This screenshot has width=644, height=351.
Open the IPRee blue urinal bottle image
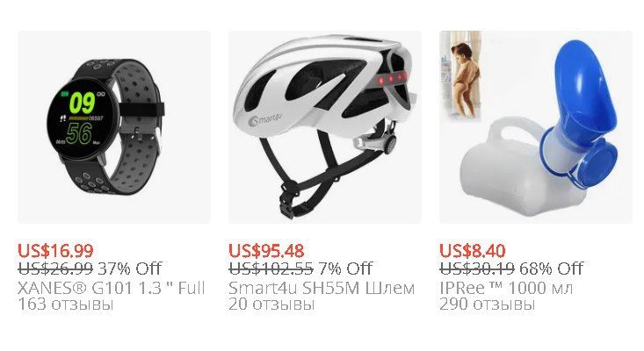pyautogui.click(x=536, y=127)
